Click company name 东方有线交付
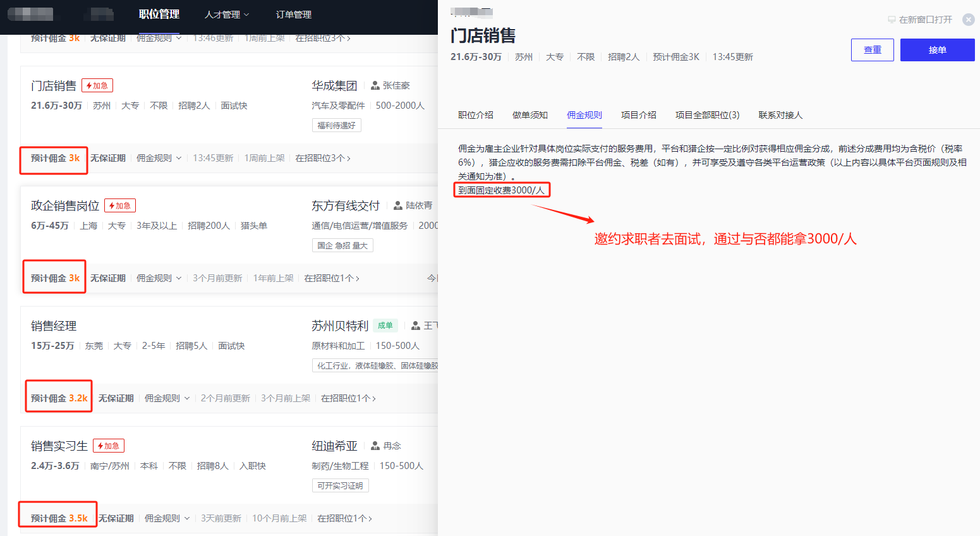980x536 pixels. click(346, 206)
